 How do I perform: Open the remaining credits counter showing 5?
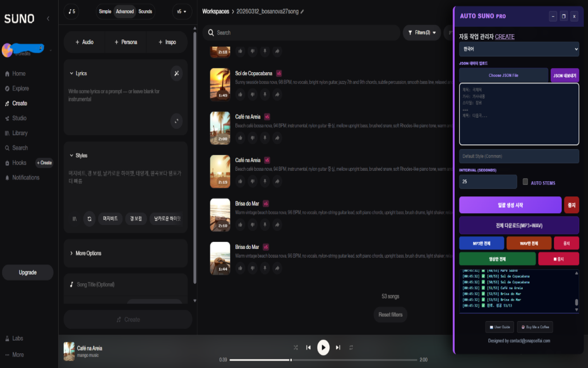point(71,11)
